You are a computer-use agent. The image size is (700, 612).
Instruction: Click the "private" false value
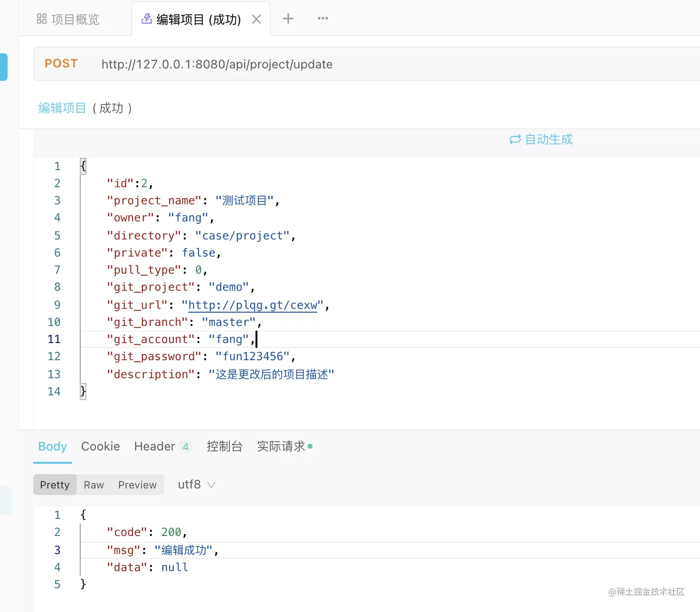[199, 253]
